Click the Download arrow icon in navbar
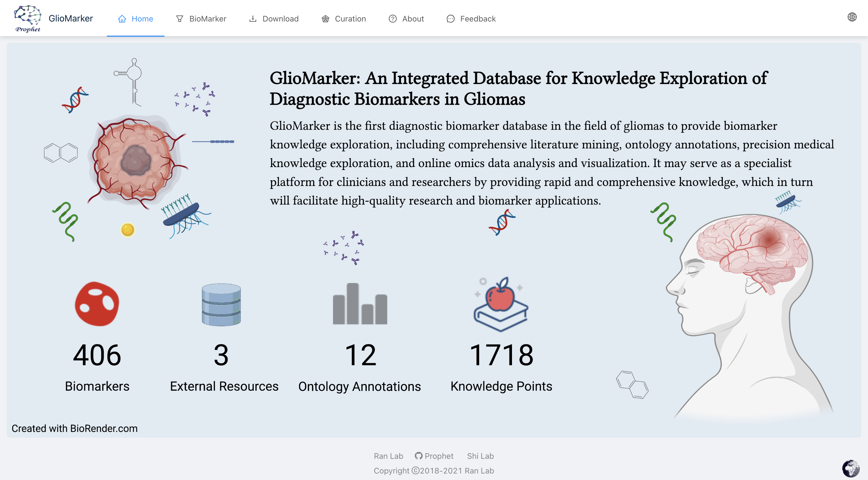The image size is (868, 480). (x=253, y=19)
